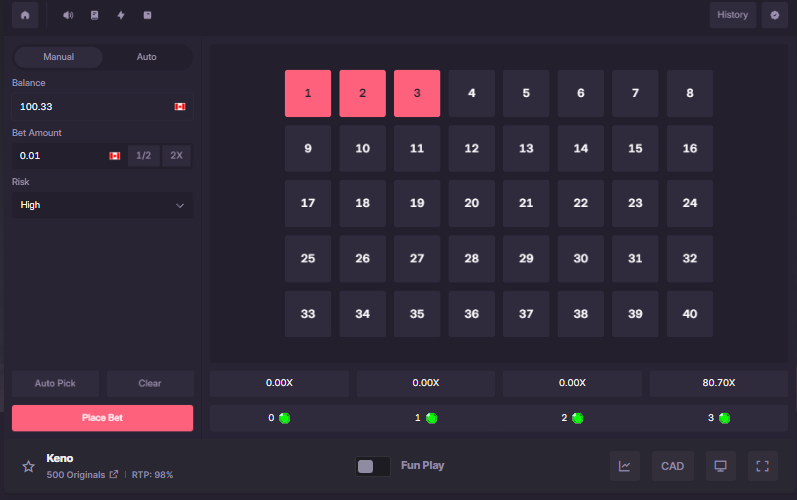
Task: Click the Auto Pick button
Action: (55, 384)
